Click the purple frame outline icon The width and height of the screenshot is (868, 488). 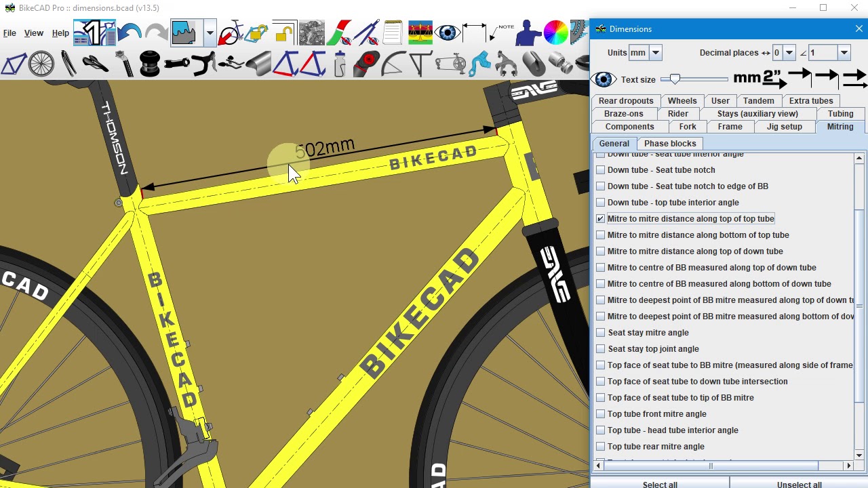(14, 64)
